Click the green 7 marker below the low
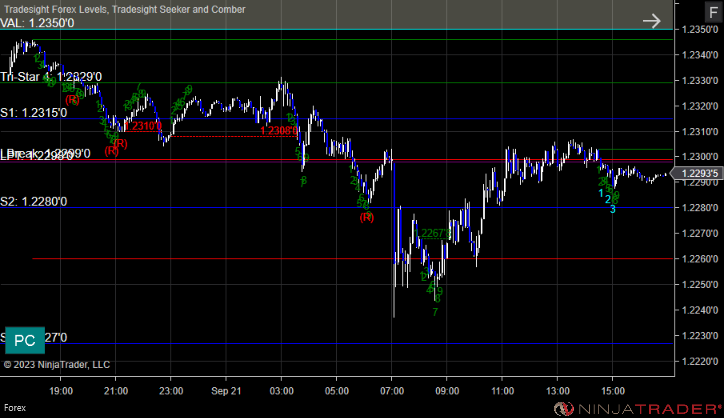 click(x=435, y=312)
